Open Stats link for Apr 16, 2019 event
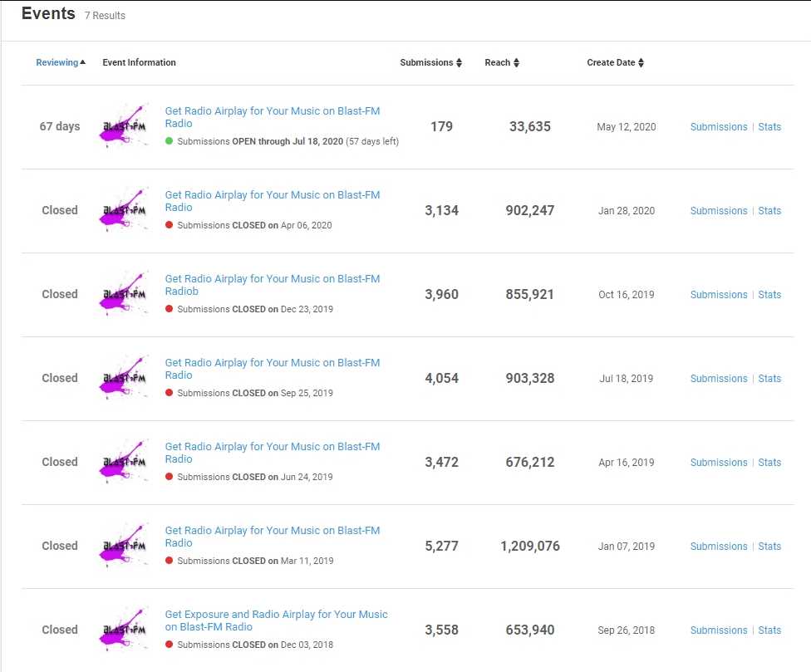 (x=769, y=462)
